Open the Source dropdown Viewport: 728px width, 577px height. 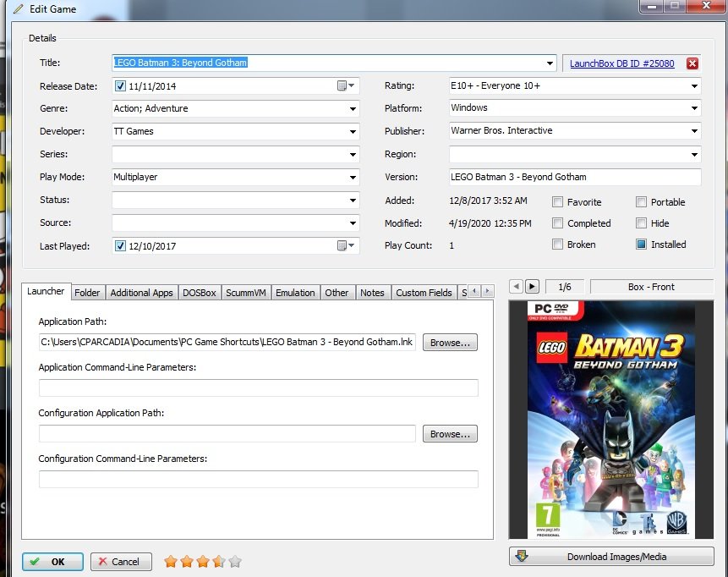pyautogui.click(x=353, y=223)
